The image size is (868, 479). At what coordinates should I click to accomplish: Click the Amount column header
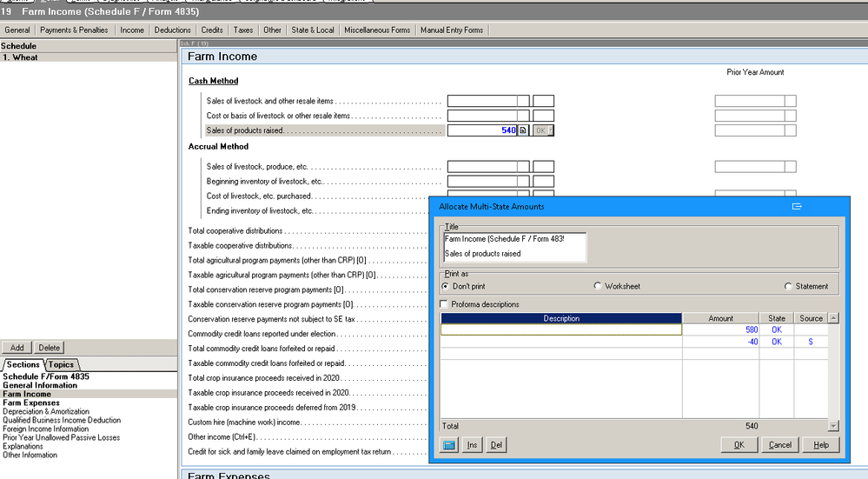pyautogui.click(x=721, y=318)
